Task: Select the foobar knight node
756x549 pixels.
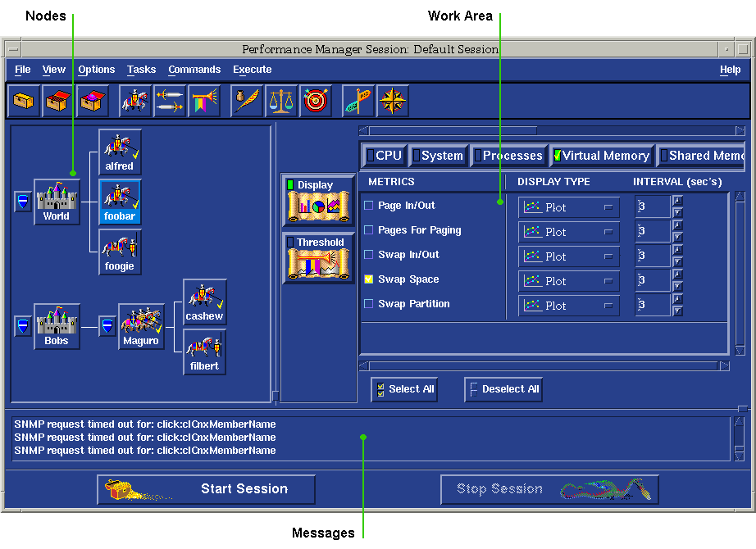Action: click(121, 202)
